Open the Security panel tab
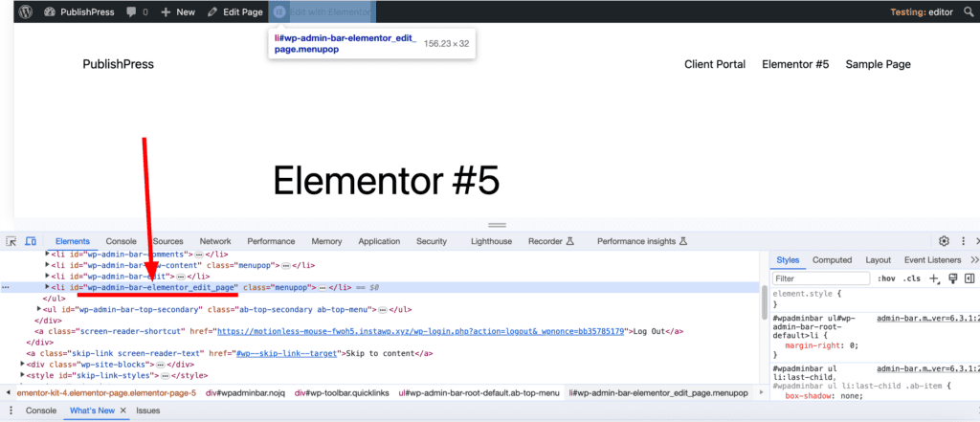980x422 pixels. (432, 241)
